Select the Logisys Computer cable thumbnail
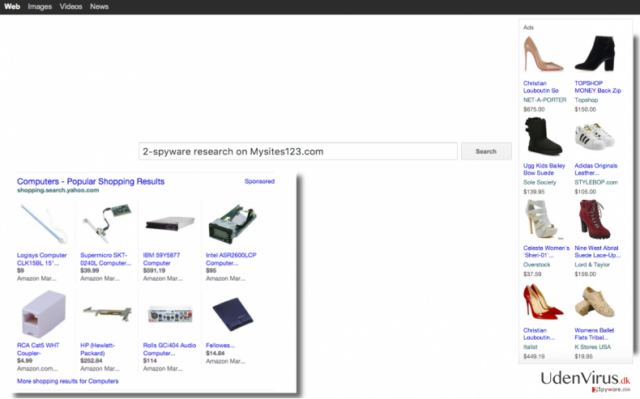 (x=44, y=224)
